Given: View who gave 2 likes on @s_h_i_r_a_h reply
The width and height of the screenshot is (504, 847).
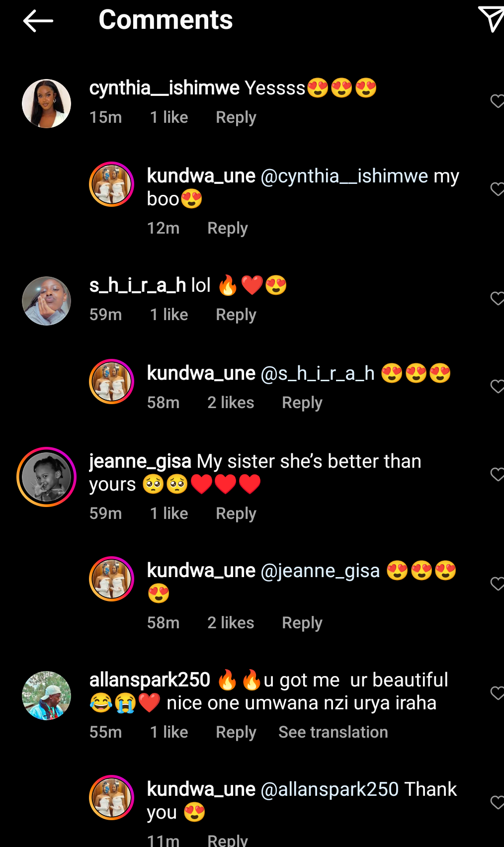Looking at the screenshot, I should (231, 403).
